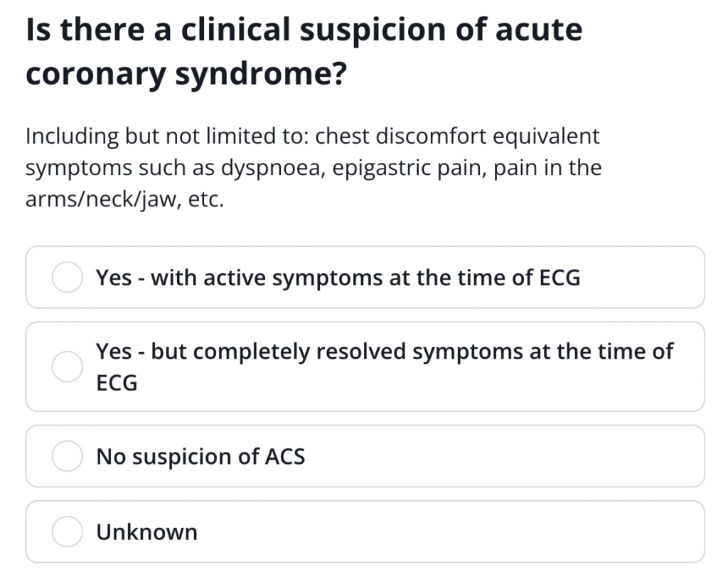728x582 pixels.
Task: Click 'arms/neck/jaw, etc.' in the description
Action: (x=124, y=200)
